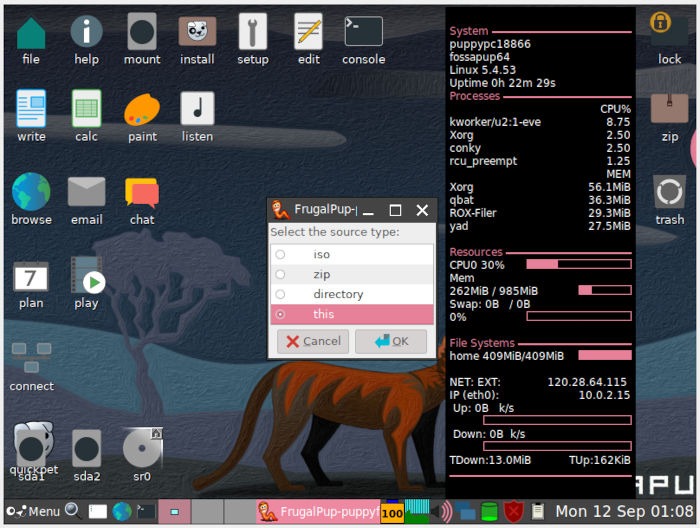The height and width of the screenshot is (528, 700).
Task: Click the battery 100 tray indicator
Action: coord(392,513)
